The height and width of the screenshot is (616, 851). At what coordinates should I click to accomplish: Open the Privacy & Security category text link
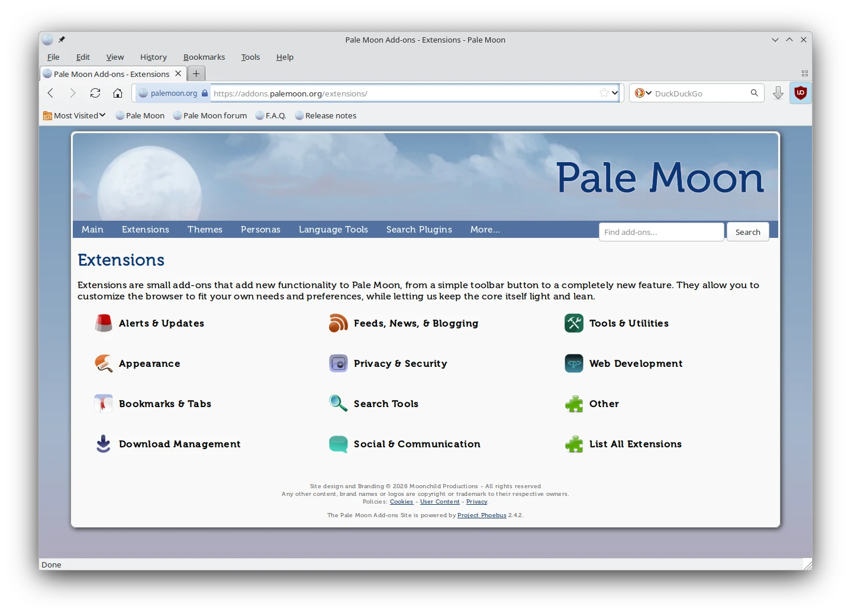[401, 363]
